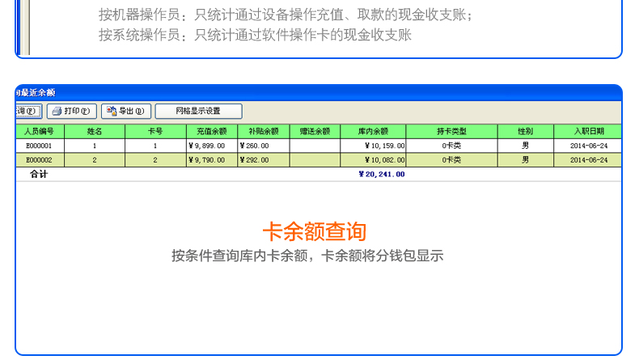Viewport: 639px width, 364px height.
Task: Click the 补贴余额 column header
Action: point(263,130)
